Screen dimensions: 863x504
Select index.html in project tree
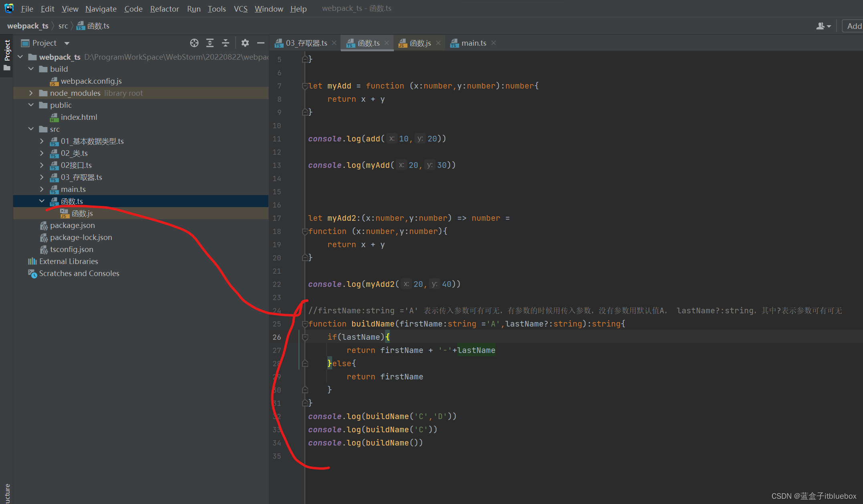point(79,117)
